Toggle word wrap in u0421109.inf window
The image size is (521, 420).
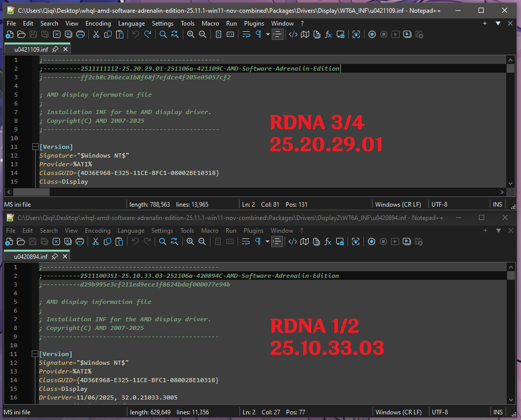pyautogui.click(x=246, y=34)
